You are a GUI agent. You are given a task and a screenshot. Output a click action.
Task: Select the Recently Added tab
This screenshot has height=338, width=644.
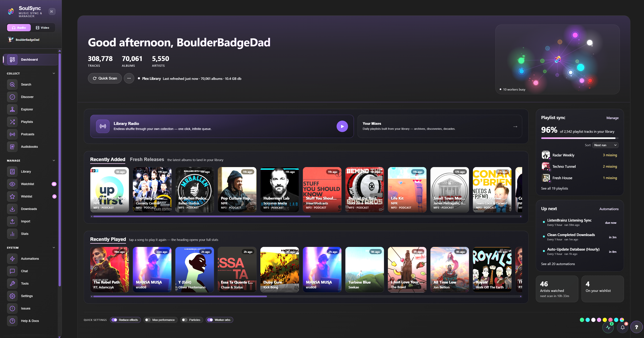(108, 159)
